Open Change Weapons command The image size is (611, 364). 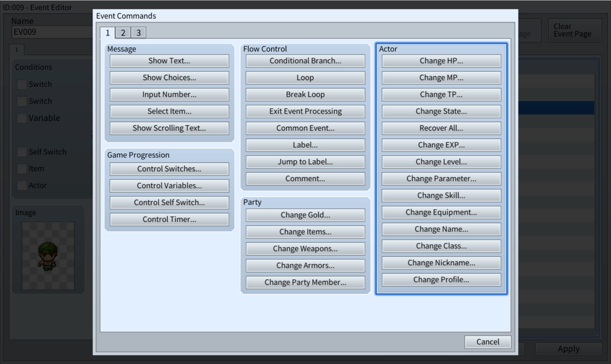[305, 249]
